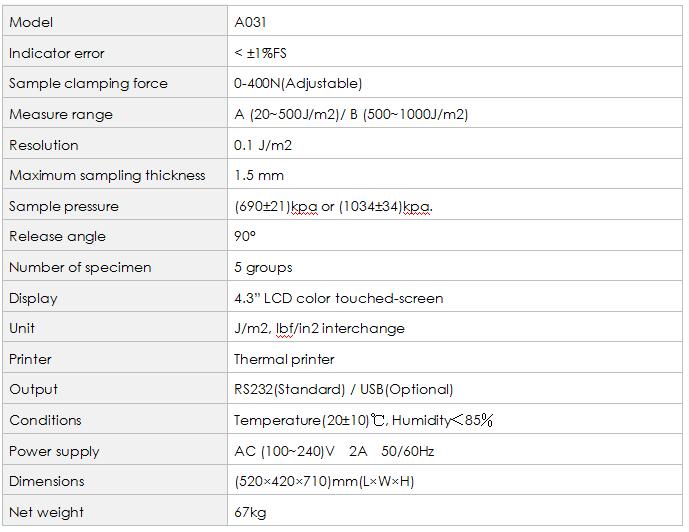
Task: Click the Sample pressure value text
Action: pos(333,206)
